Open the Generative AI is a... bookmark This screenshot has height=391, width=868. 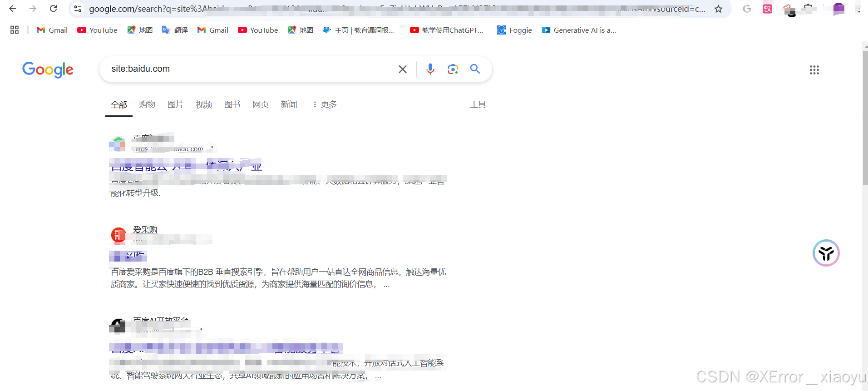tap(579, 30)
